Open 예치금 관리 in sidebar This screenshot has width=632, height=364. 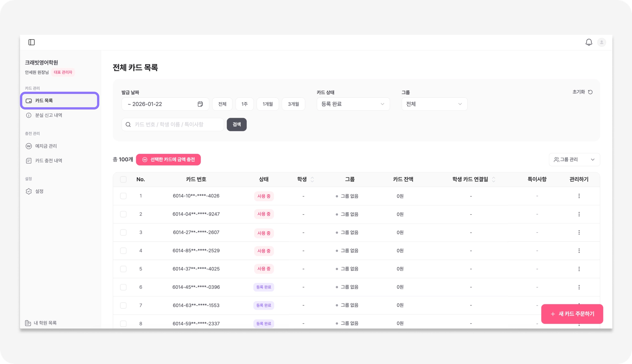coord(46,146)
